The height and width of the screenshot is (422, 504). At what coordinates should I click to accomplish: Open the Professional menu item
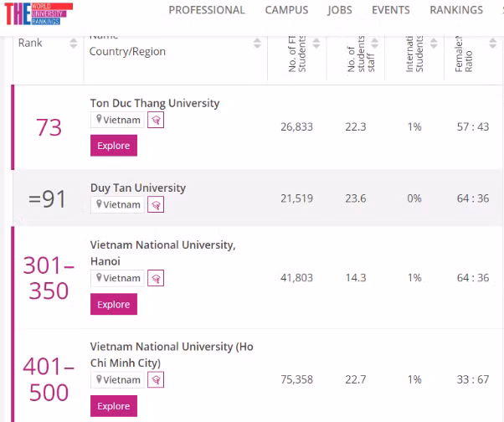tap(207, 10)
